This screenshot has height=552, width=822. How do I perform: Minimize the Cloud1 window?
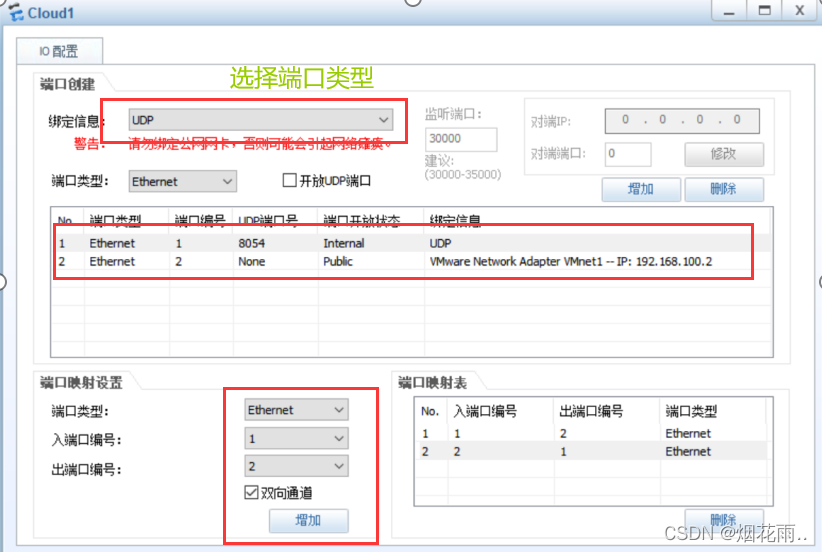coord(729,10)
